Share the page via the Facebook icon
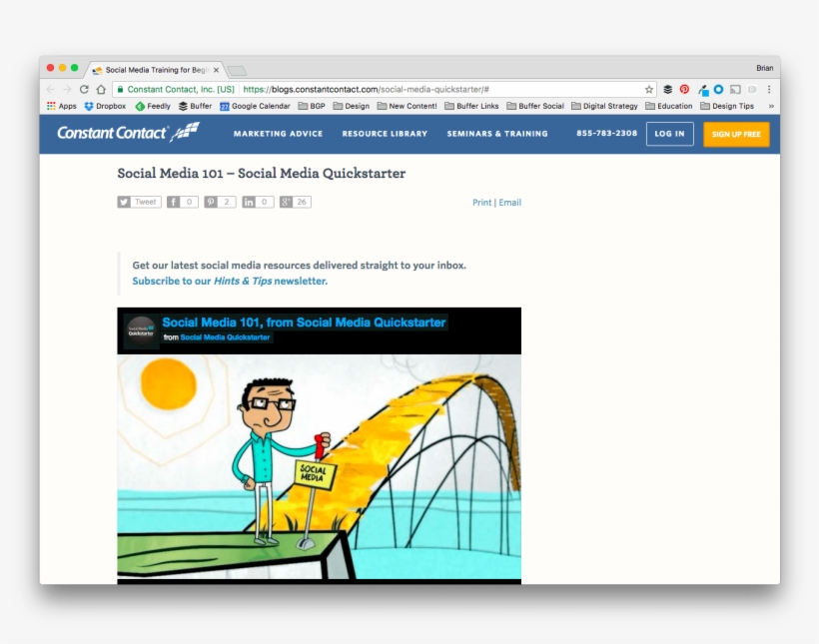The height and width of the screenshot is (644, 819). point(172,201)
